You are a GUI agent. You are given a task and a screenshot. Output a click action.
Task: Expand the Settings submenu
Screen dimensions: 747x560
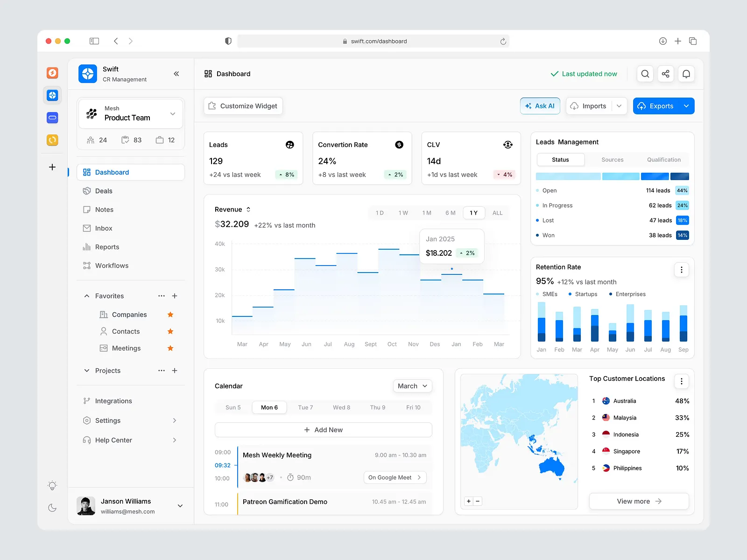tap(175, 420)
